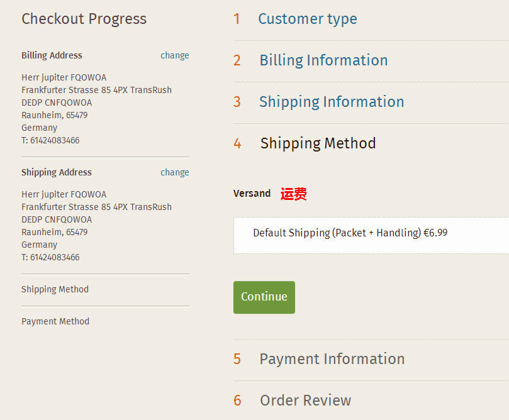Viewport: 509px width, 420px height.
Task: Click the Checkout Progress heading
Action: (x=84, y=19)
